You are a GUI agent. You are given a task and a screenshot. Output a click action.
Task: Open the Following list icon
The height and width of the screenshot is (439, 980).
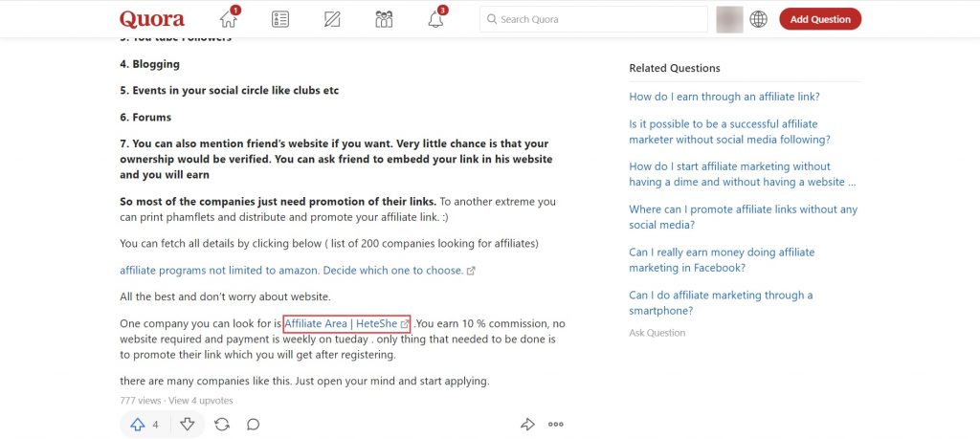coord(280,19)
